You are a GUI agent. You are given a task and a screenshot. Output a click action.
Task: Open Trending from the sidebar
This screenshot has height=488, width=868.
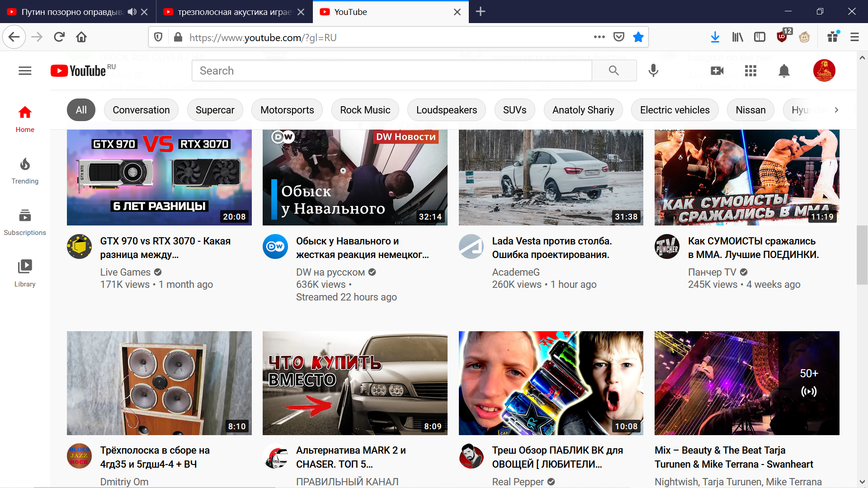click(25, 171)
